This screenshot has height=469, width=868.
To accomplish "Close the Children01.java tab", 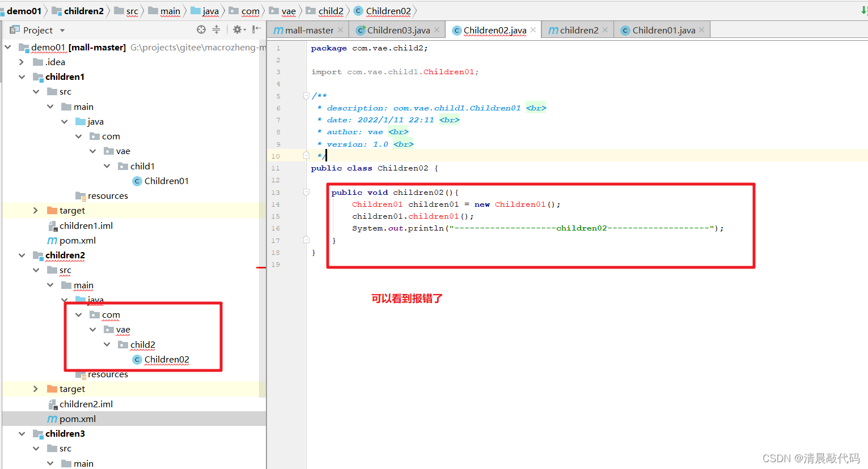I will [702, 30].
